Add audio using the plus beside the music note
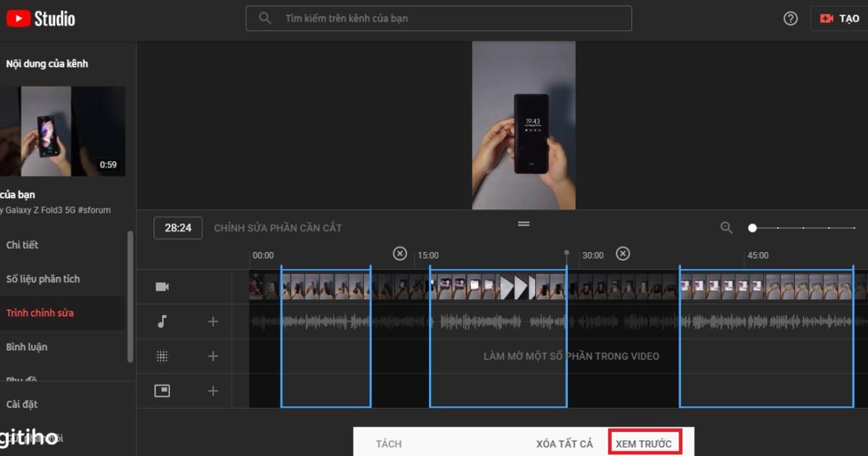The height and width of the screenshot is (456, 868). pyautogui.click(x=213, y=321)
